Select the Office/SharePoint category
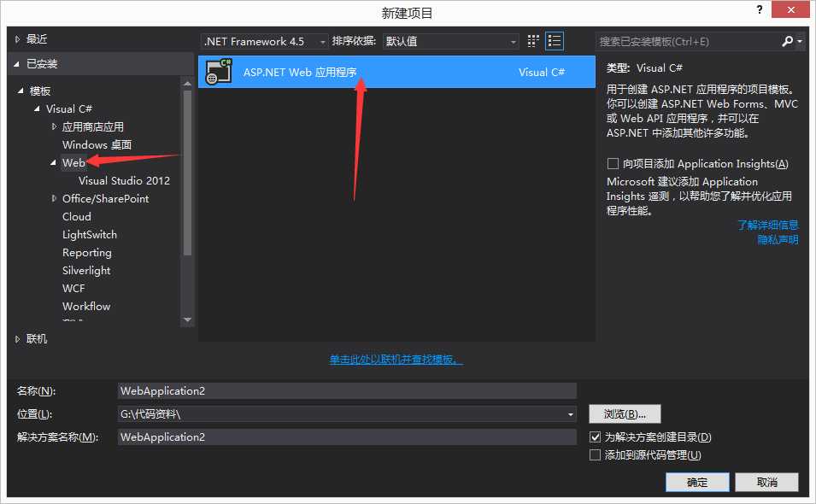Viewport: 816px width, 504px height. [x=106, y=199]
